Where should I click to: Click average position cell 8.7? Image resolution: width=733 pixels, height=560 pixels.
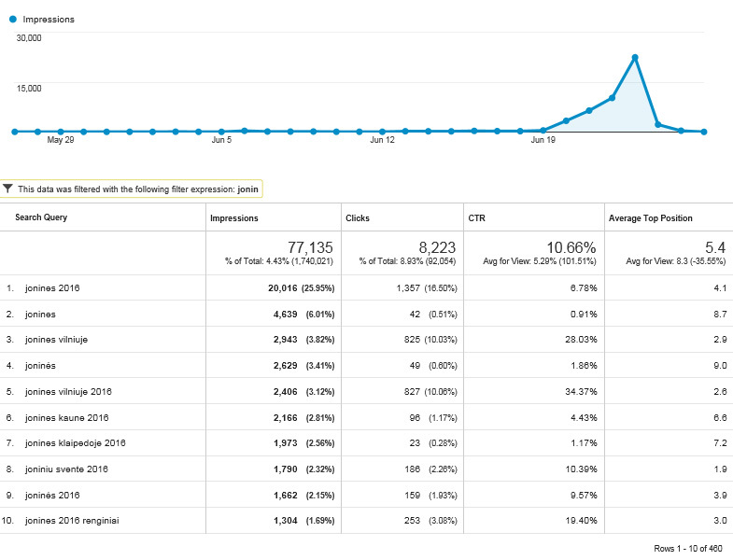(720, 315)
